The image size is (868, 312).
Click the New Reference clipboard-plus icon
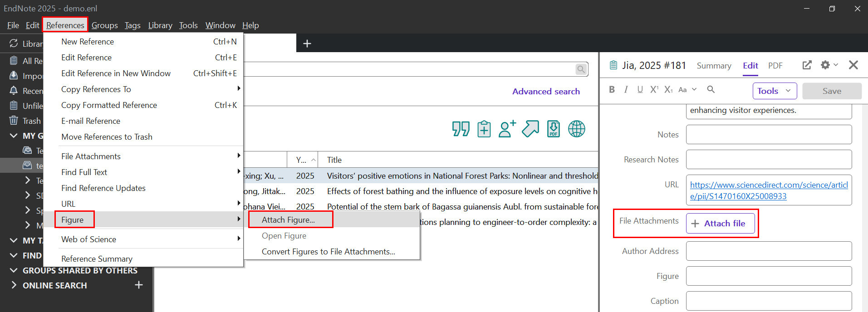(484, 129)
